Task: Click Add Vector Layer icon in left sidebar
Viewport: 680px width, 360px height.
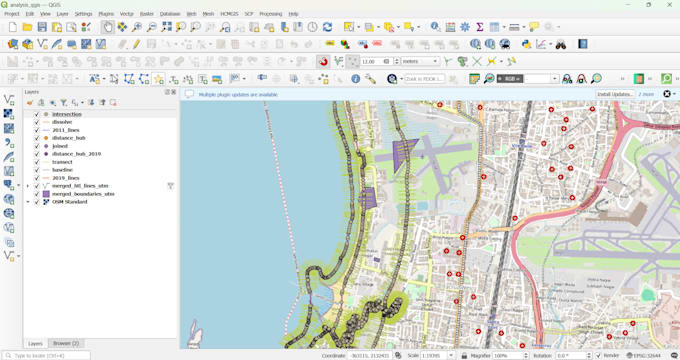Action: 9,99
